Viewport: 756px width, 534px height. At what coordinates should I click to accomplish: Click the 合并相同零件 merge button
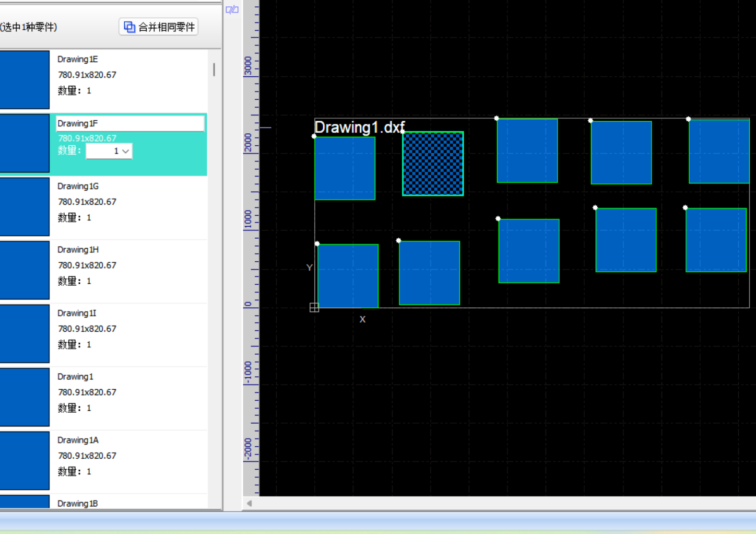[x=159, y=27]
